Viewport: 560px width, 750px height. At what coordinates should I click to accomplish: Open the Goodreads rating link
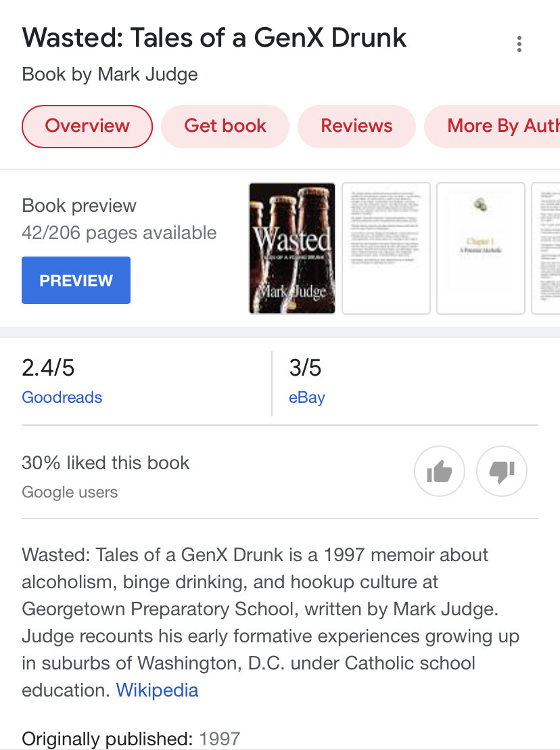[62, 397]
